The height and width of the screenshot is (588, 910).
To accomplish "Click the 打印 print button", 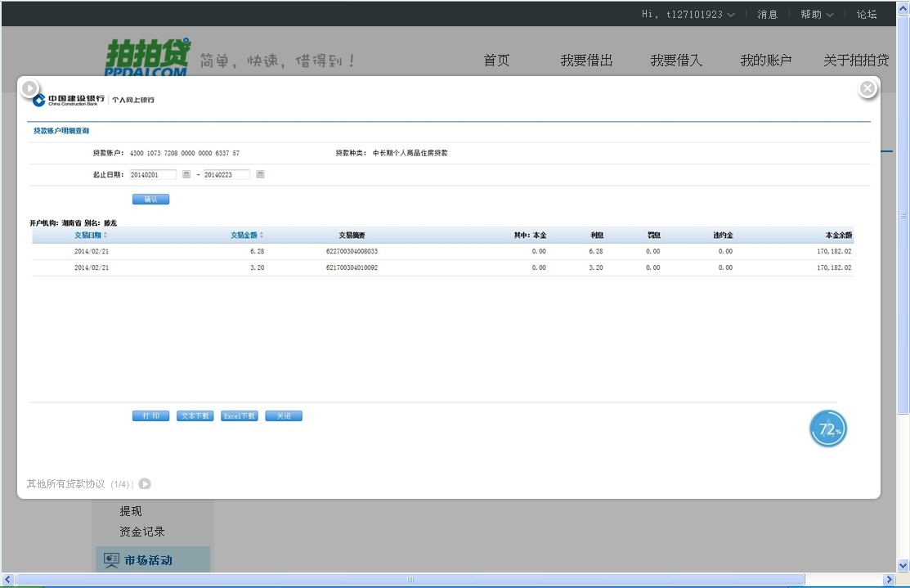I will [x=150, y=415].
